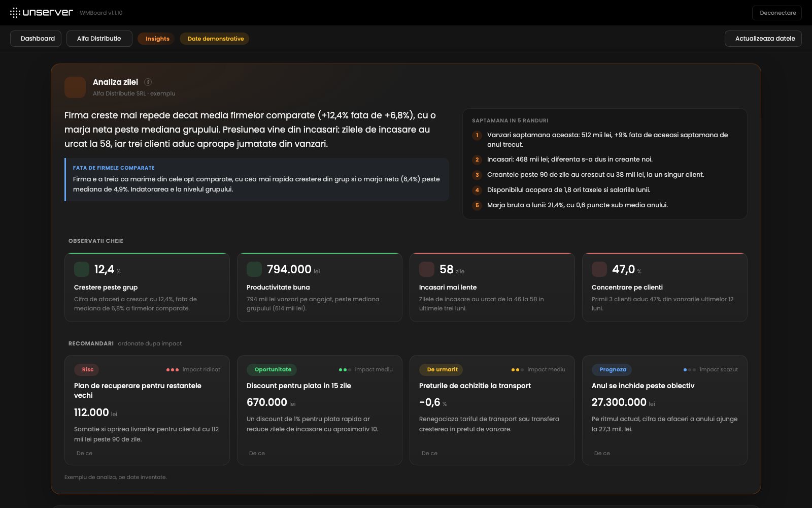Expand De ce under Plan de recuperare
Image resolution: width=812 pixels, height=508 pixels.
(84, 453)
